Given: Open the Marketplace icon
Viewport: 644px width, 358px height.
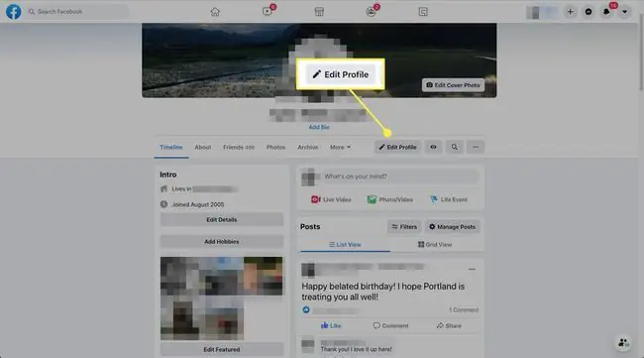Looking at the screenshot, I should point(319,12).
